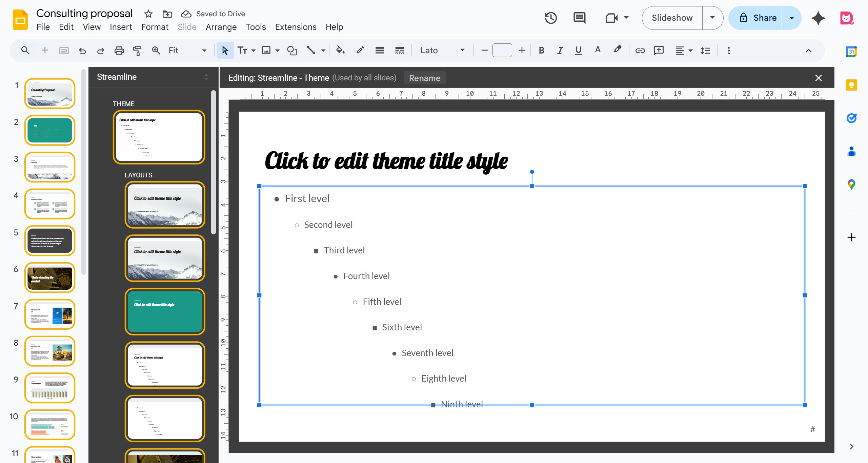Screen dimensions: 868x463
Task: Click the add comment icon
Action: point(659,51)
